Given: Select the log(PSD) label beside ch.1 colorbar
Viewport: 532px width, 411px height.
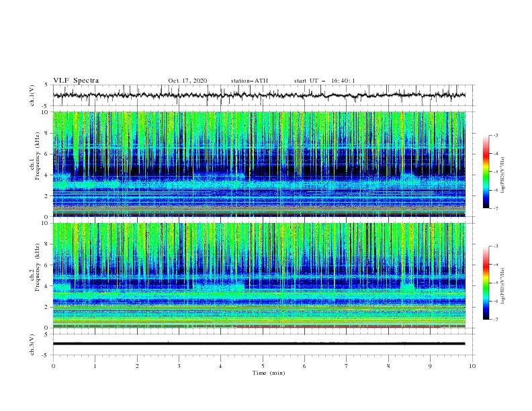Looking at the screenshot, I should (502, 175).
